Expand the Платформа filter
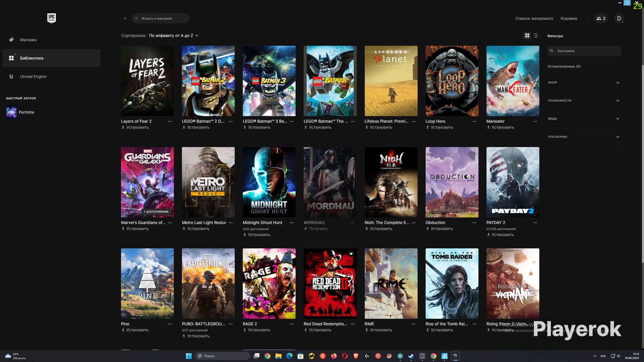Image resolution: width=644 pixels, height=362 pixels. tap(584, 137)
